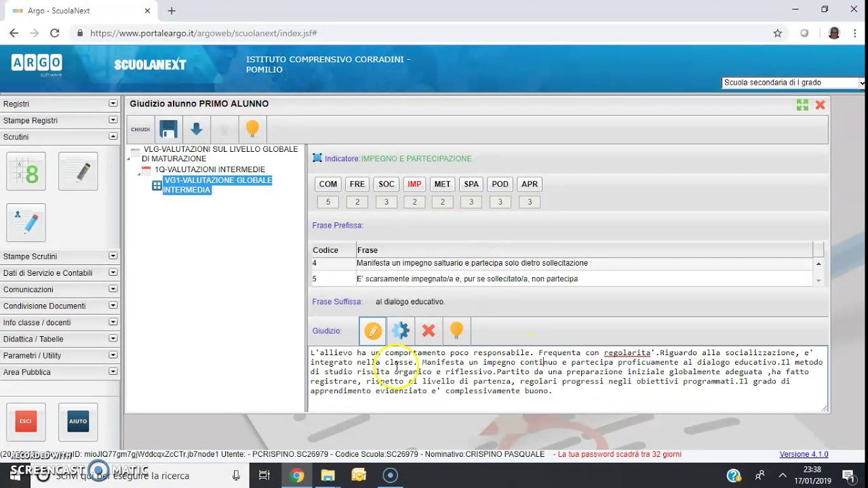Click the save floppy disk icon
The height and width of the screenshot is (488, 868).
point(168,129)
